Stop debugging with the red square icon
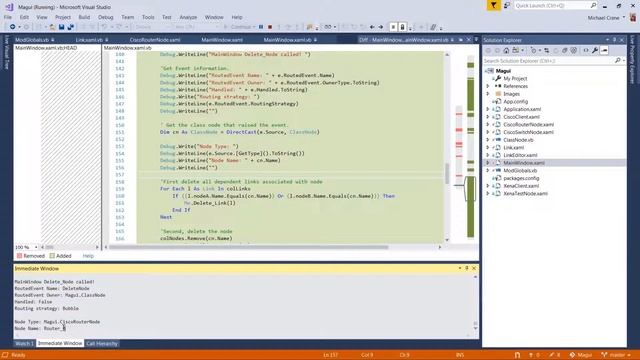This screenshot has width=640, height=360. point(270,27)
